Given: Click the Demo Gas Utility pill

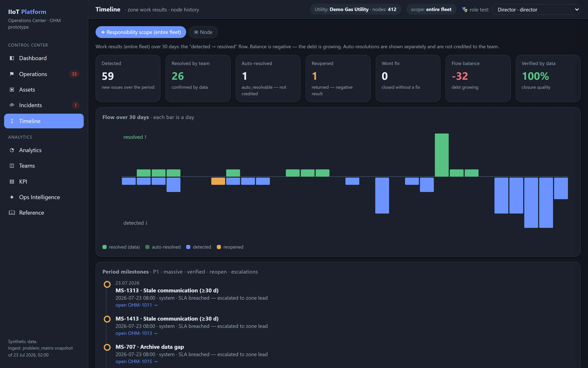Looking at the screenshot, I should [355, 9].
